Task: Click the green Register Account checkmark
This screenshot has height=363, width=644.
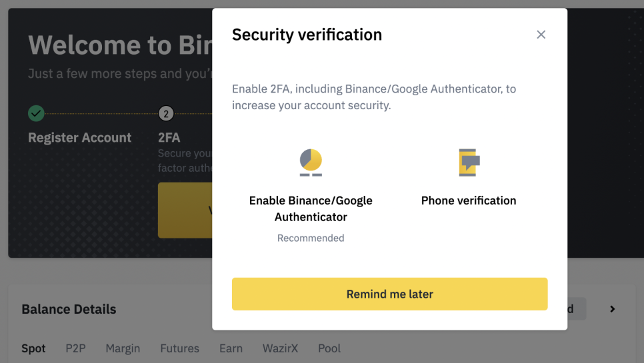Action: (x=36, y=113)
